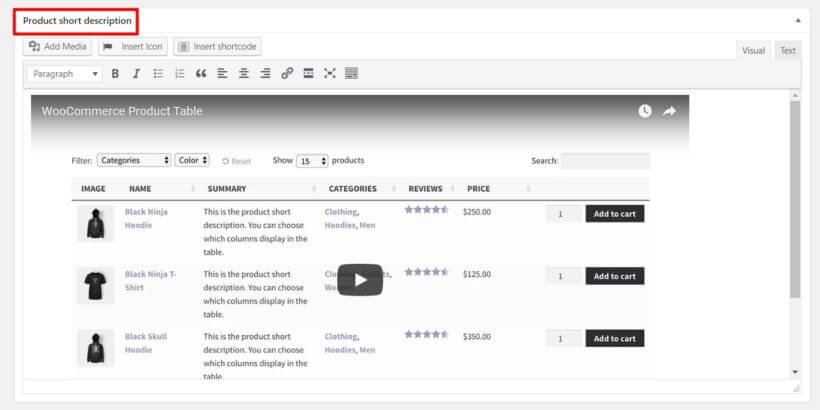Viewport: 820px width, 410px height.
Task: Open the Show 15 products dropdown
Action: tap(312, 161)
